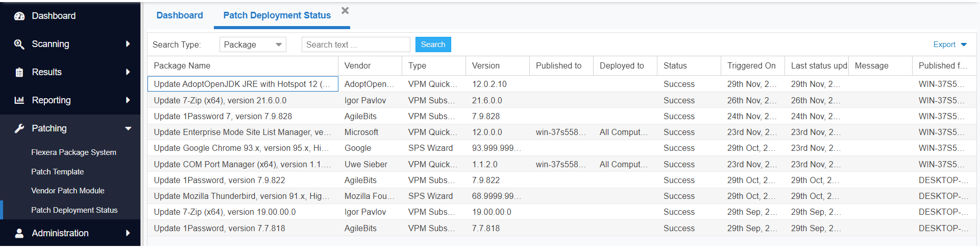Expand the Scanning menu arrow
This screenshot has height=247, width=980.
128,44
